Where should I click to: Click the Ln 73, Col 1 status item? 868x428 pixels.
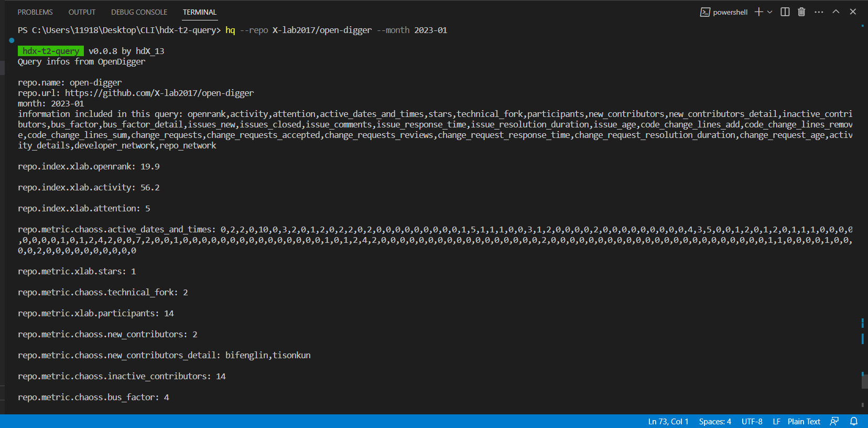pyautogui.click(x=668, y=422)
